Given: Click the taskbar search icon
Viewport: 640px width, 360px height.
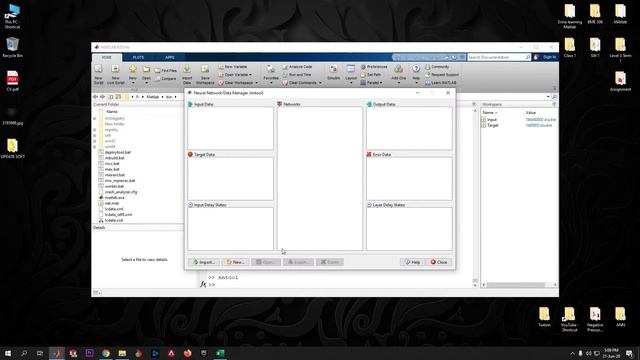Looking at the screenshot, I should pos(24,353).
